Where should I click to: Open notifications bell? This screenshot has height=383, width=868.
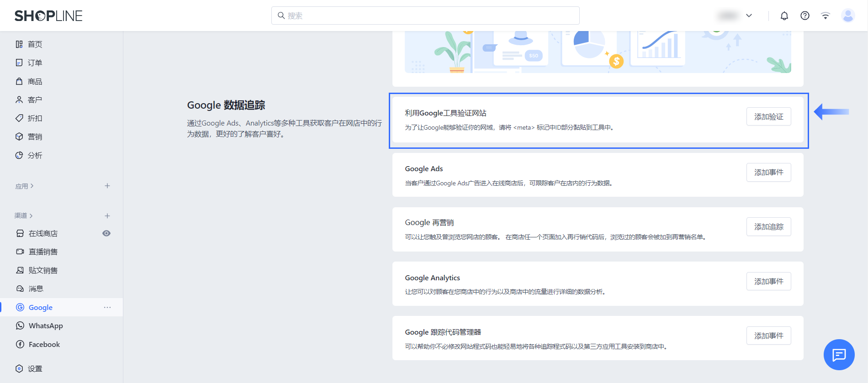click(x=784, y=16)
